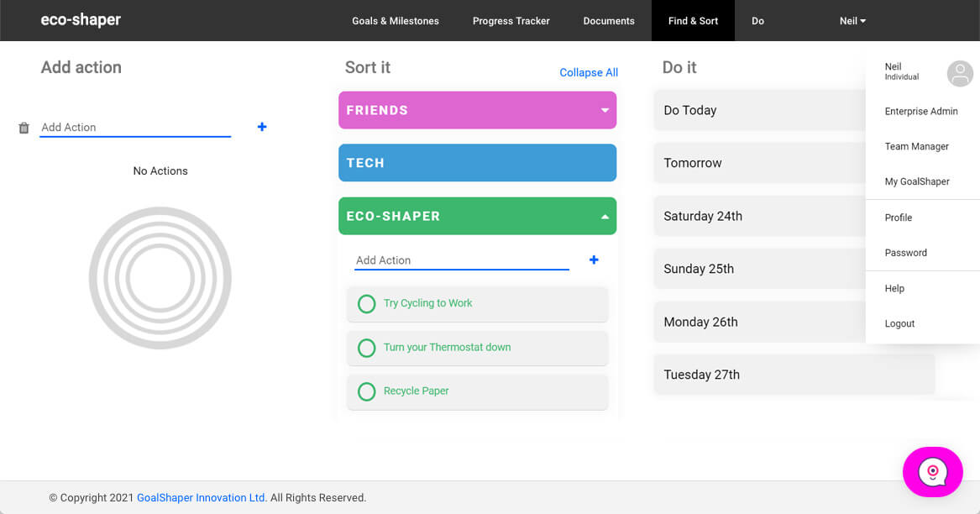980x514 pixels.
Task: Click the plus icon under ECO-SHAPER
Action: click(x=594, y=260)
